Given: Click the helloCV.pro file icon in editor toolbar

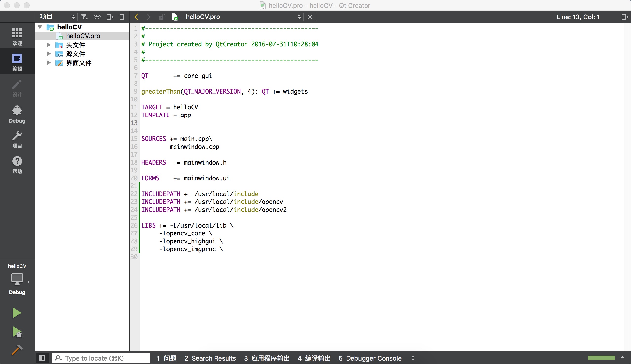Looking at the screenshot, I should pos(175,17).
